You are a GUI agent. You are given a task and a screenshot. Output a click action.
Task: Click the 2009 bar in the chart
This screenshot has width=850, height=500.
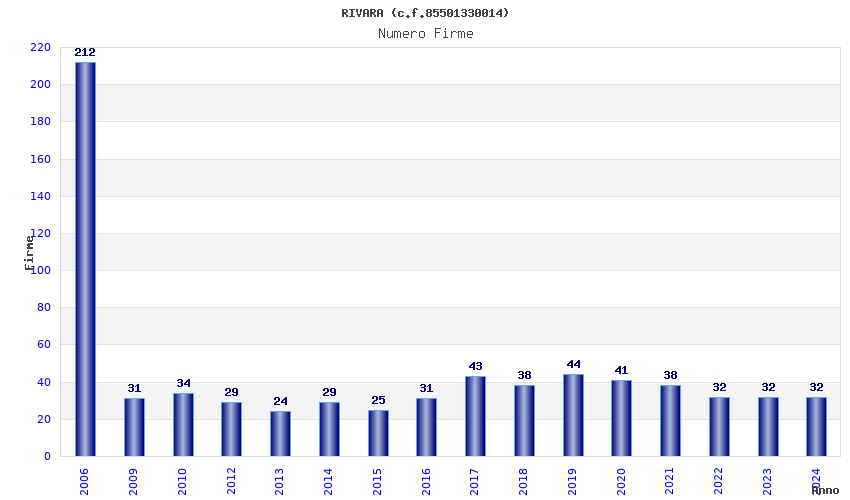pyautogui.click(x=134, y=427)
